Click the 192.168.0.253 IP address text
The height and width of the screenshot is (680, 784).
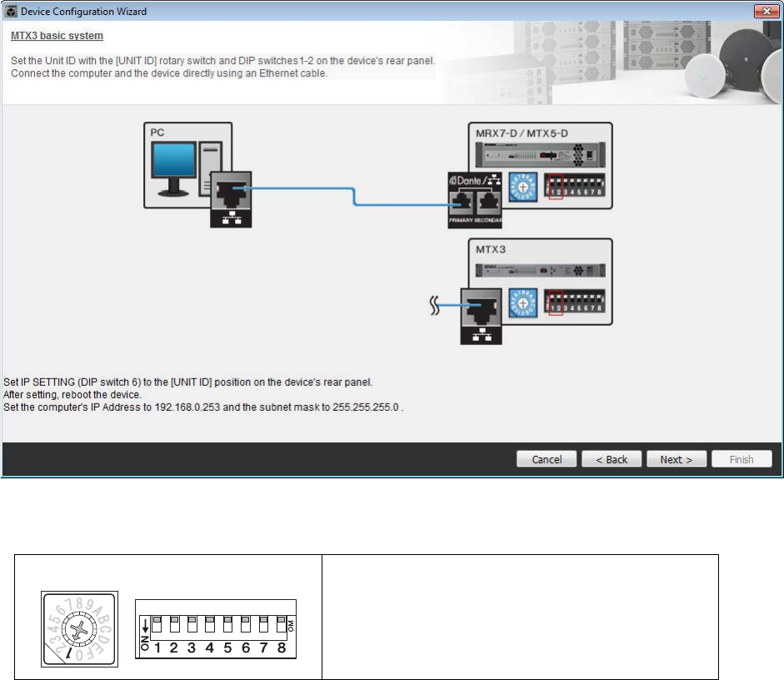(187, 407)
